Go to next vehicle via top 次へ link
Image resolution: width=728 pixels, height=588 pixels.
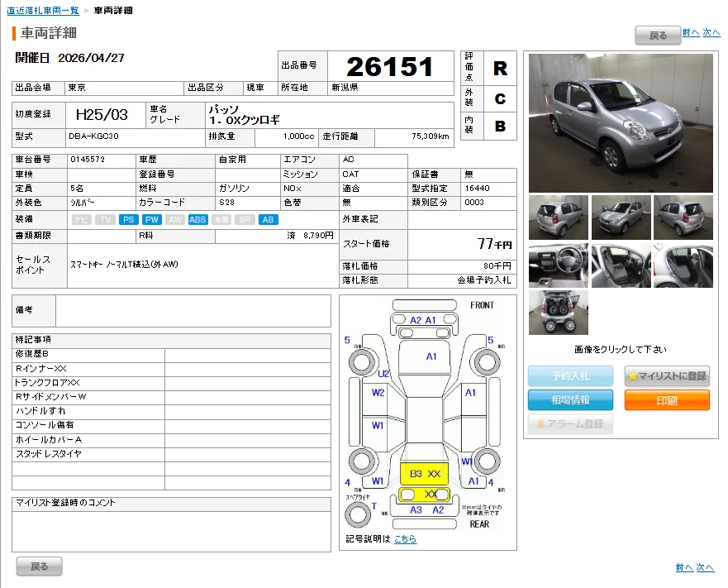[711, 32]
